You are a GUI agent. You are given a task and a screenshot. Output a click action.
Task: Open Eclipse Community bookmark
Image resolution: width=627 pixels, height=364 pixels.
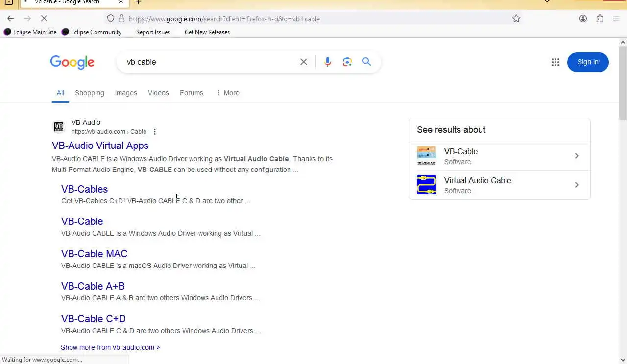[92, 32]
